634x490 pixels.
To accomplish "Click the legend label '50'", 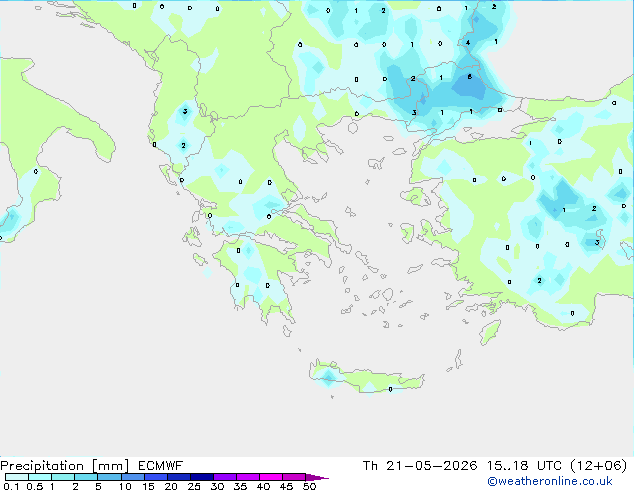I will tap(309, 486).
